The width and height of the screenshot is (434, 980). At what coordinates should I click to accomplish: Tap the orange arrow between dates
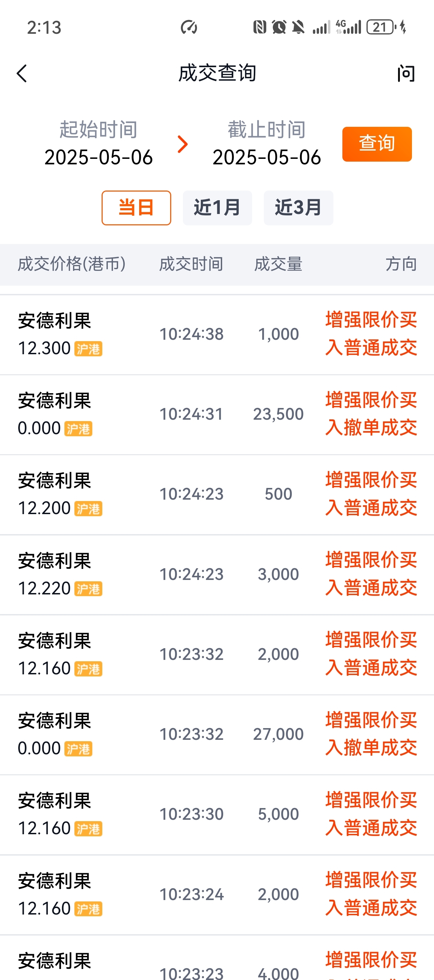point(183,144)
